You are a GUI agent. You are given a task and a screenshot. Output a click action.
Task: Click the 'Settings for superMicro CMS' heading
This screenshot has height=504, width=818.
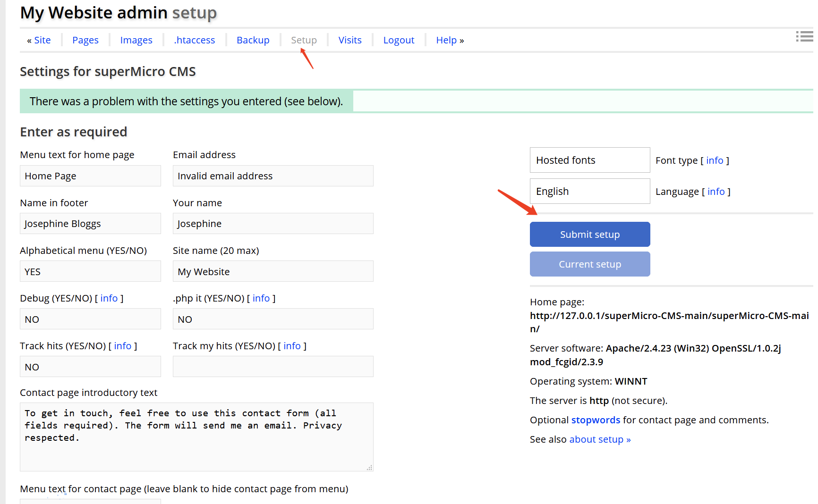pyautogui.click(x=108, y=71)
